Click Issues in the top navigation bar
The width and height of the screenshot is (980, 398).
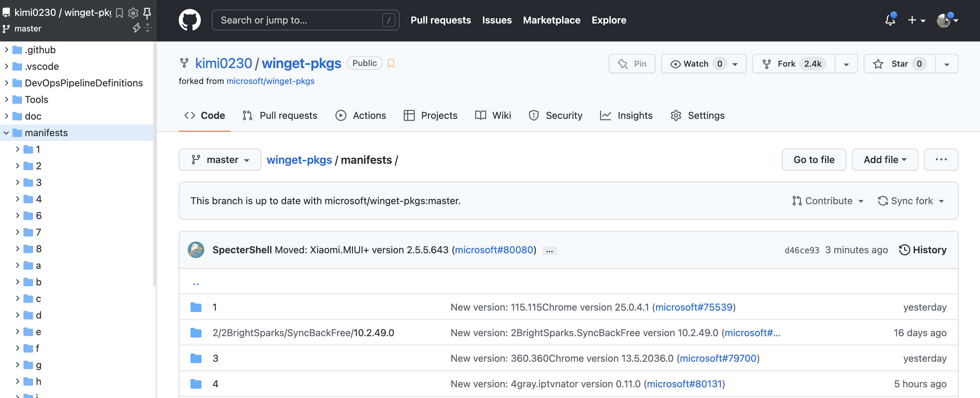[x=497, y=20]
